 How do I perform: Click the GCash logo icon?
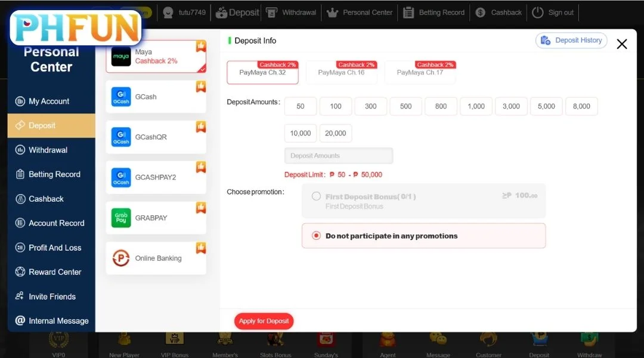pos(121,97)
